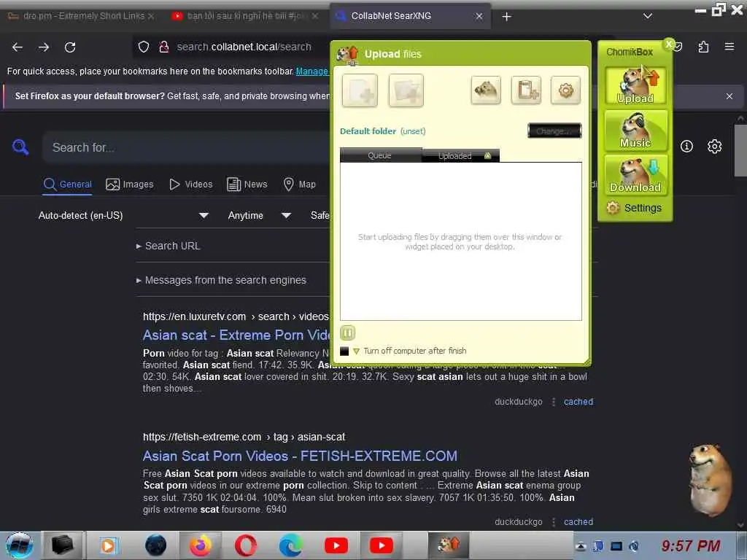Open the Windows Start menu
Viewport: 747px width, 560px height.
coord(20,545)
